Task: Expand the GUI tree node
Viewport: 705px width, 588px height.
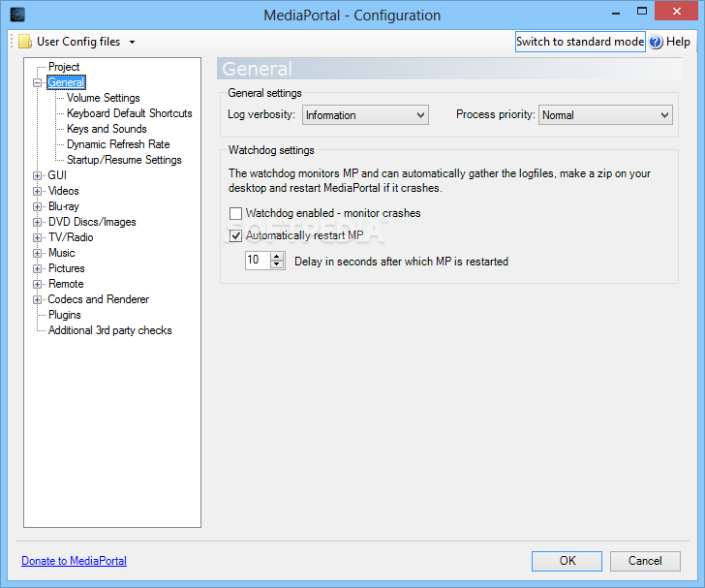Action: (x=38, y=175)
